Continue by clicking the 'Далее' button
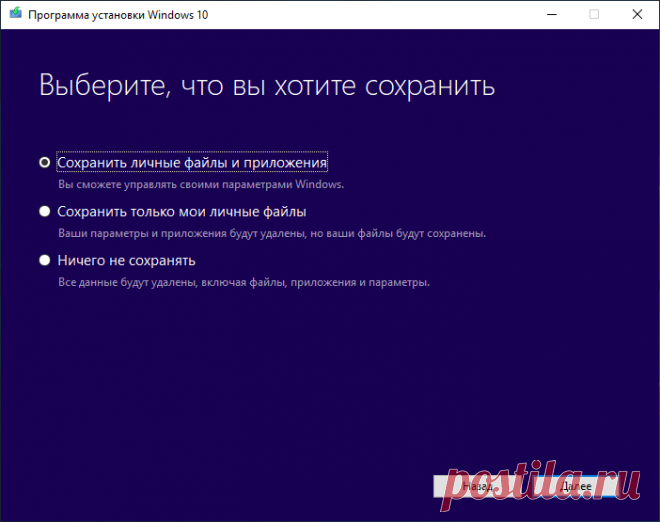Viewport: 660px width, 522px height. (x=576, y=487)
